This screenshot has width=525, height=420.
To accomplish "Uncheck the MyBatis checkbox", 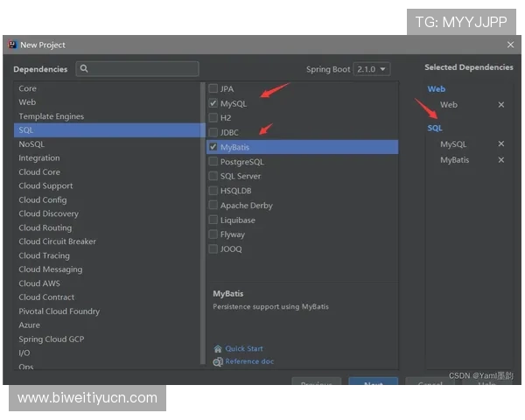I will (x=213, y=147).
